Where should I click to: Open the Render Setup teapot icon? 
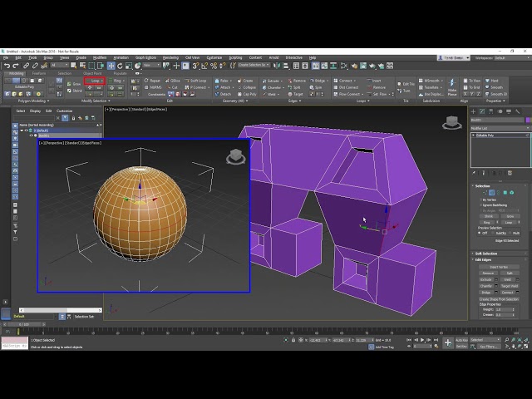354,66
